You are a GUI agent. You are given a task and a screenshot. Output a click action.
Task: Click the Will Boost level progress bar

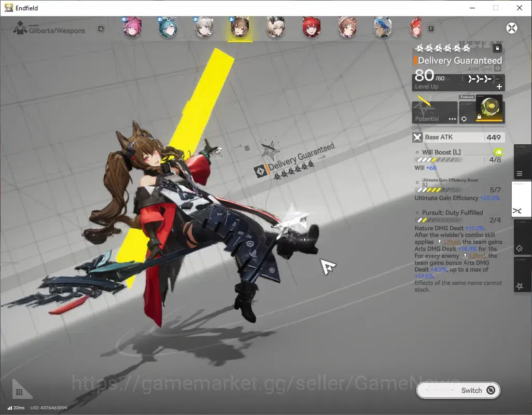coord(438,160)
